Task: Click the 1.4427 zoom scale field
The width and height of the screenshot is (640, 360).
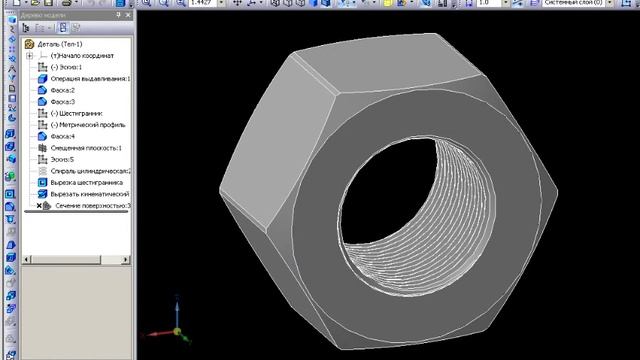Action: coord(203,3)
